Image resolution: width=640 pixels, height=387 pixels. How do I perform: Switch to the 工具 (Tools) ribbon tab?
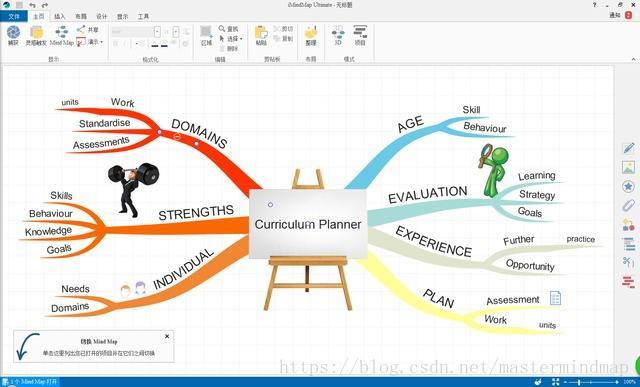[x=143, y=16]
